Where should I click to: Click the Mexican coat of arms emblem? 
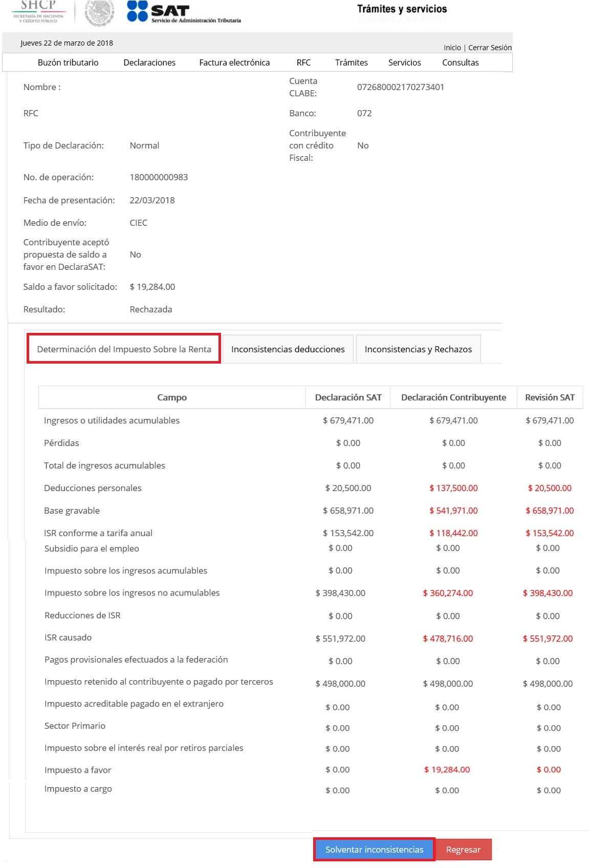click(99, 12)
